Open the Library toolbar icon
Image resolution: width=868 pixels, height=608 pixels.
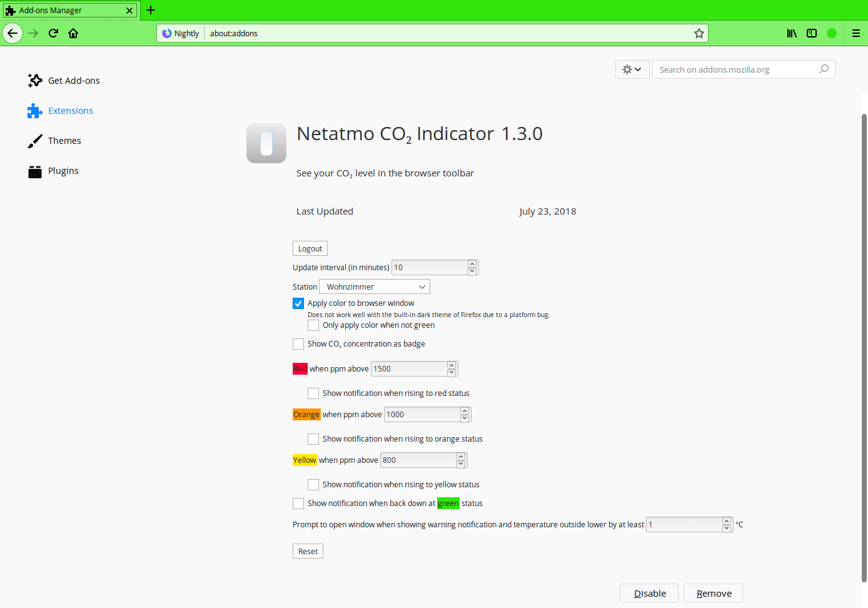792,33
